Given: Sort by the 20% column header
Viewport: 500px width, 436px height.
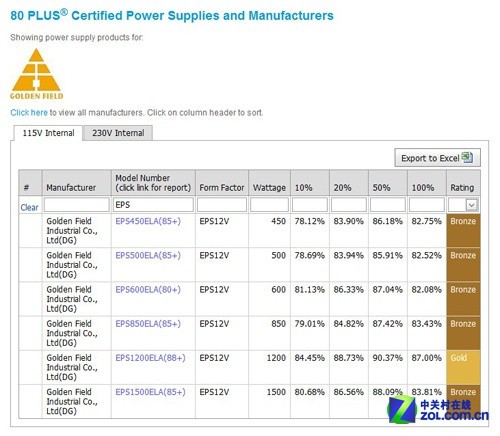Looking at the screenshot, I should [349, 183].
